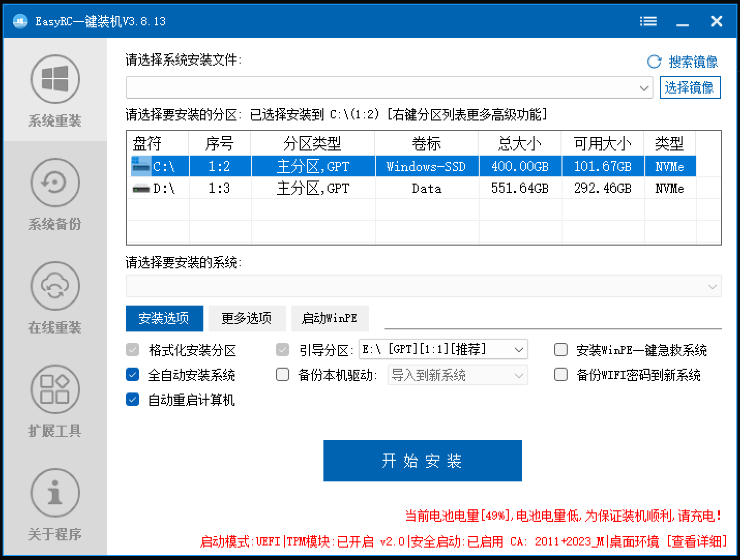Click the 开始安装 button
The height and width of the screenshot is (560, 740).
point(422,461)
